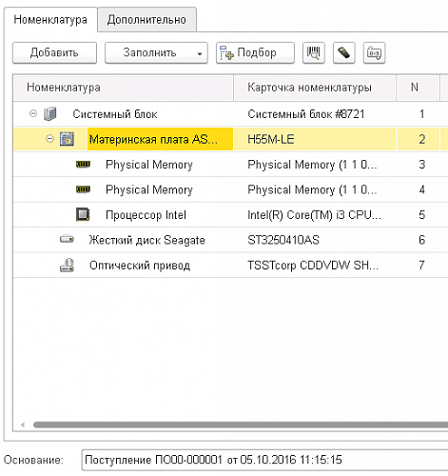Select the Процессор Intel row
The image size is (448, 476).
230,215
